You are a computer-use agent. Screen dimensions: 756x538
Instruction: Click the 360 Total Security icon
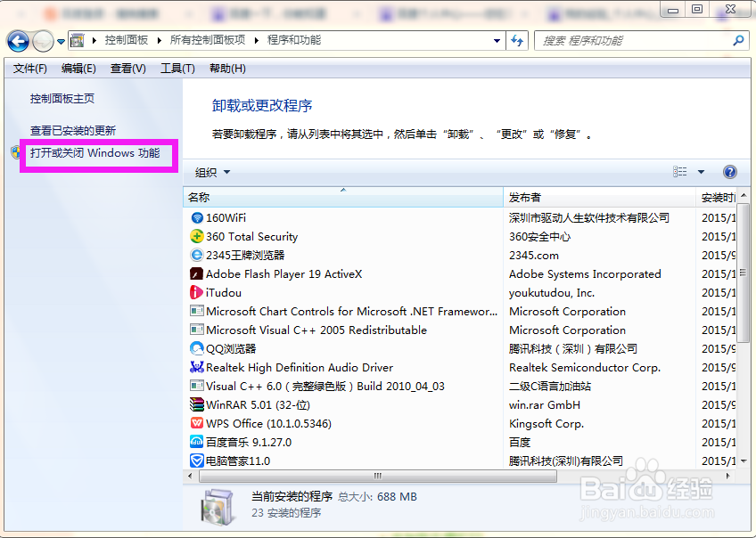pyautogui.click(x=197, y=237)
